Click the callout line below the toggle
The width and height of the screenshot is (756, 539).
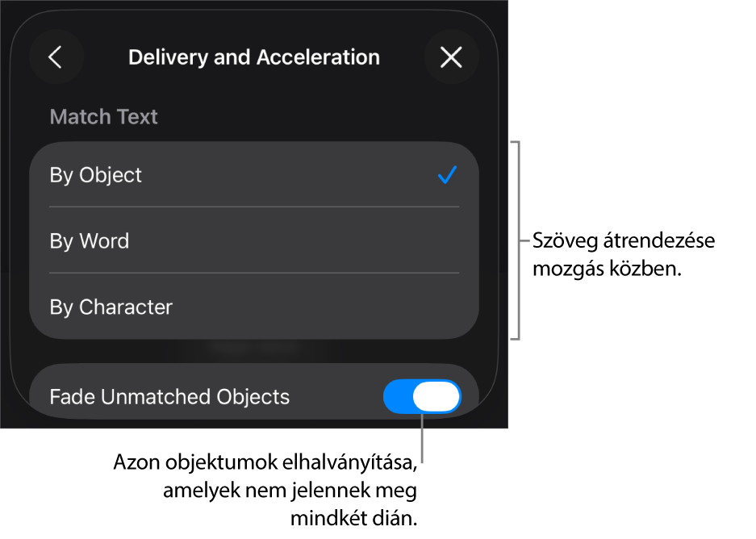[x=422, y=438]
